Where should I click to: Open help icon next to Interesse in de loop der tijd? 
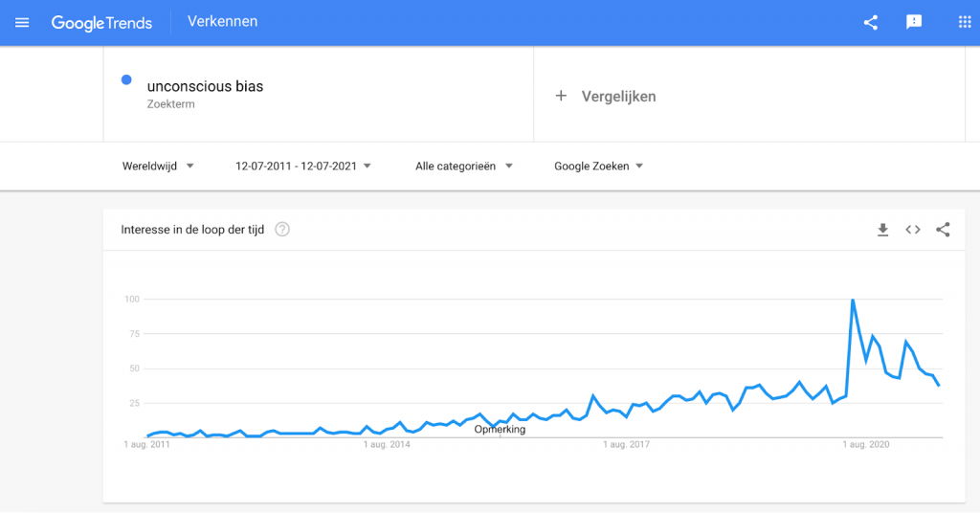click(x=282, y=230)
